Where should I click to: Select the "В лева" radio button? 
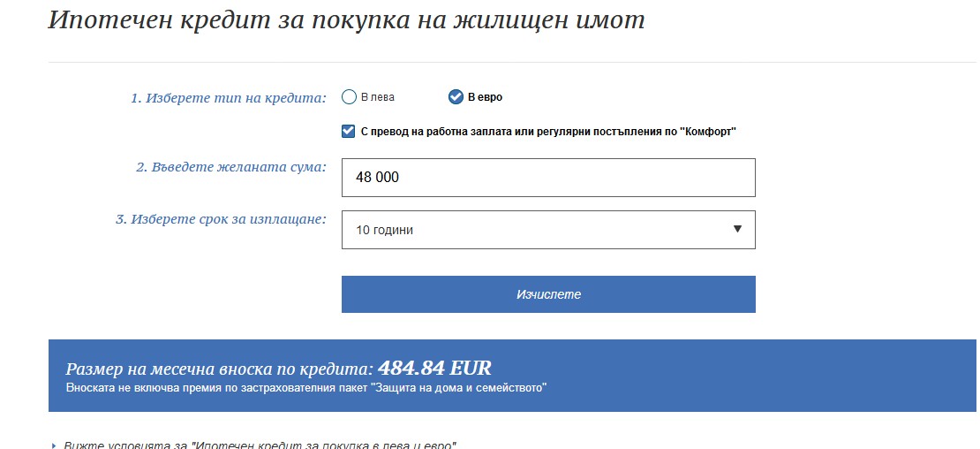click(x=349, y=97)
